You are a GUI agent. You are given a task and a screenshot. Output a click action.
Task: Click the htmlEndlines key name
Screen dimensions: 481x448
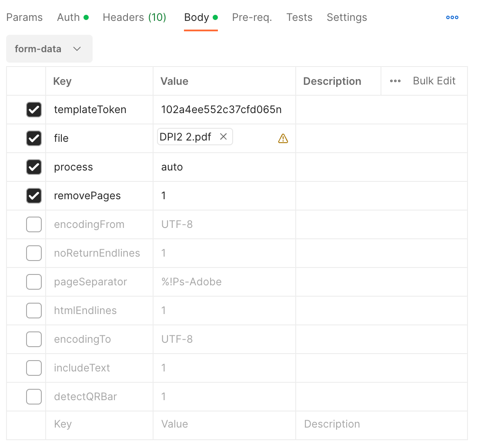pos(85,311)
